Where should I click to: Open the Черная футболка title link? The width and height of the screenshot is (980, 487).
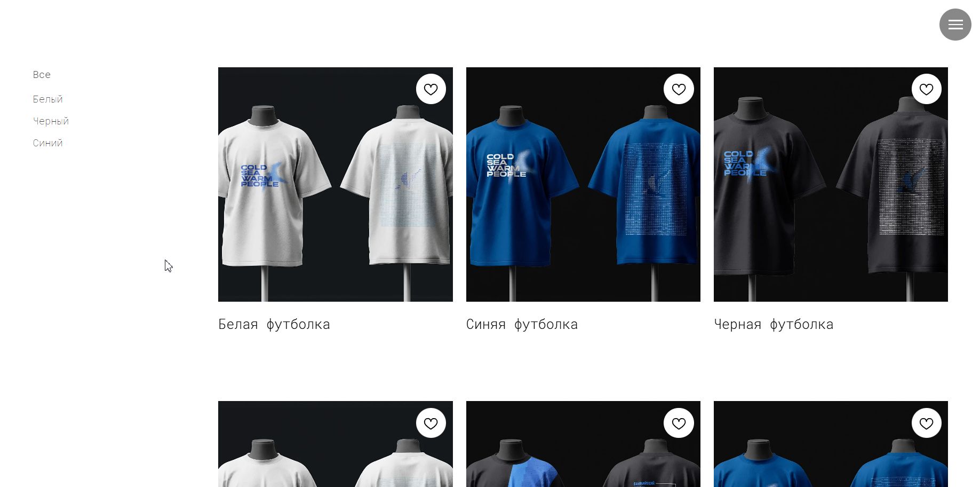coord(774,324)
